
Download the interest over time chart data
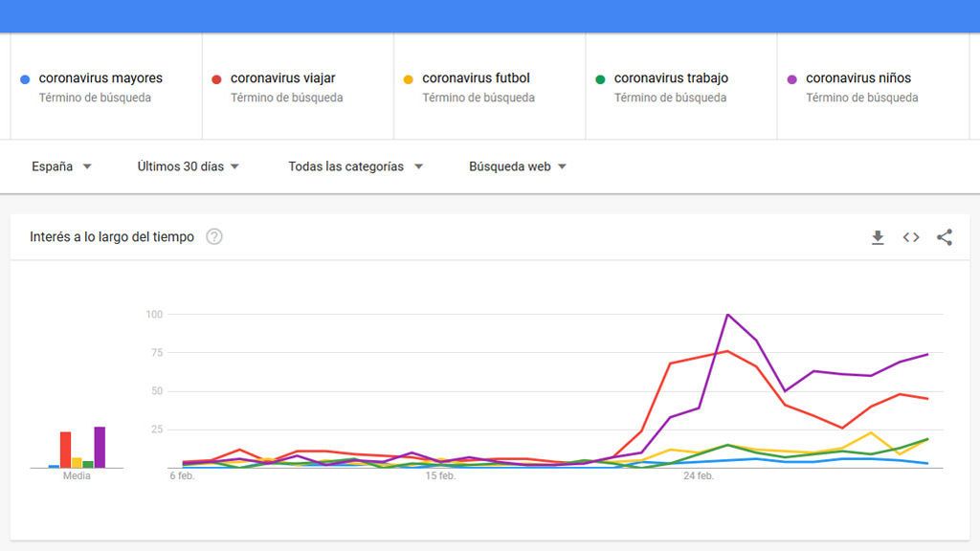(878, 237)
